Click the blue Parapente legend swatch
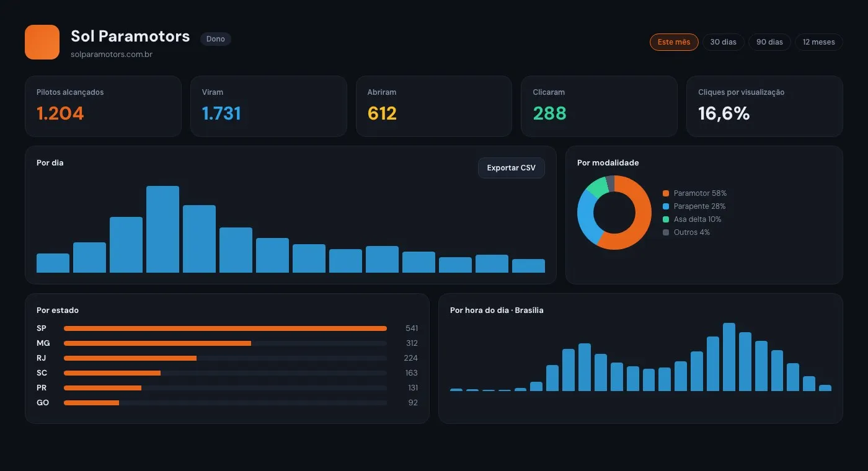This screenshot has width=868, height=471. pyautogui.click(x=666, y=206)
